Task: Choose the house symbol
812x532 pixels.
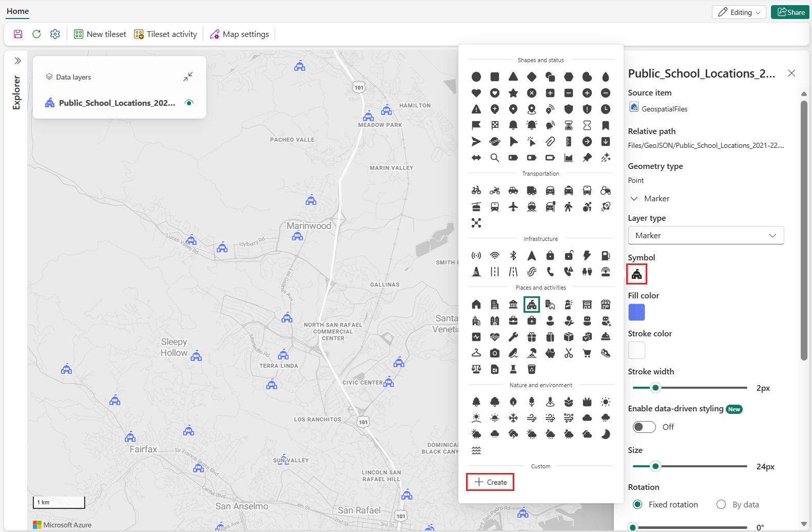Action: tap(476, 305)
